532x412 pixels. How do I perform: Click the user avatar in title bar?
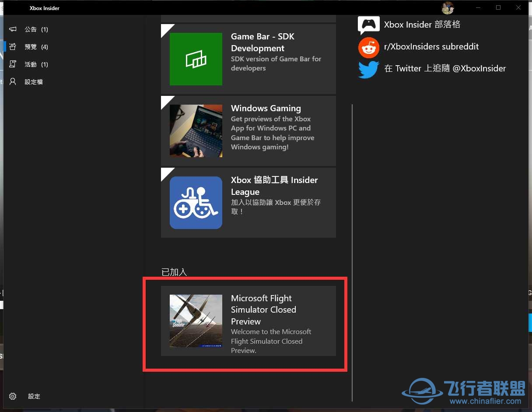(448, 8)
